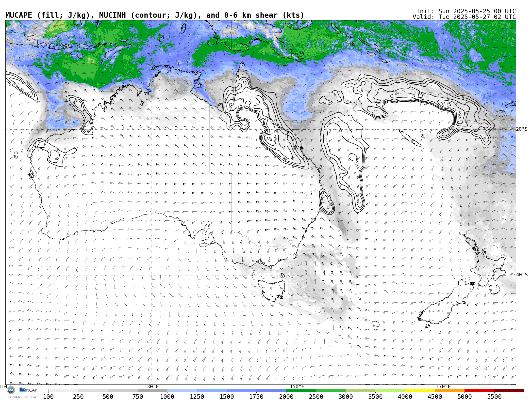This screenshot has width=532, height=400.
Task: Click the colorbar label 4500
Action: click(x=435, y=397)
